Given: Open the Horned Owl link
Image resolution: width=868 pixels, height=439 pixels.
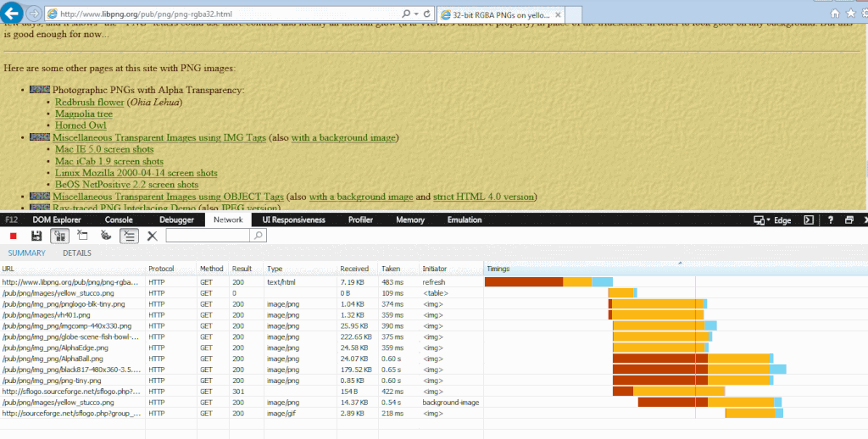Looking at the screenshot, I should tap(81, 125).
